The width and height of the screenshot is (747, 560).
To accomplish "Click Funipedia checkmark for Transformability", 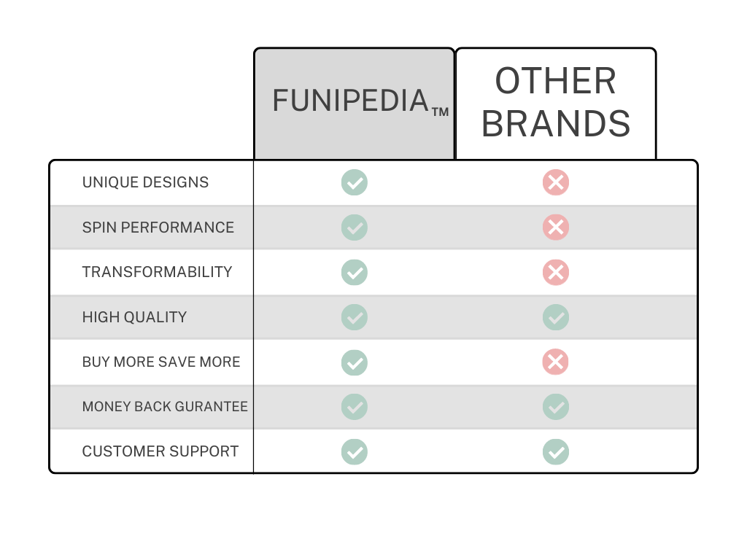I will click(x=355, y=273).
